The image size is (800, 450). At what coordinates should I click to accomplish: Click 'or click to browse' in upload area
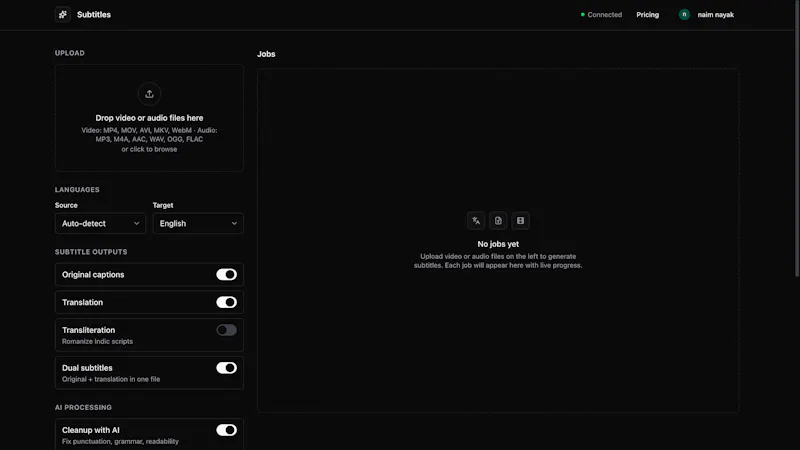(149, 149)
